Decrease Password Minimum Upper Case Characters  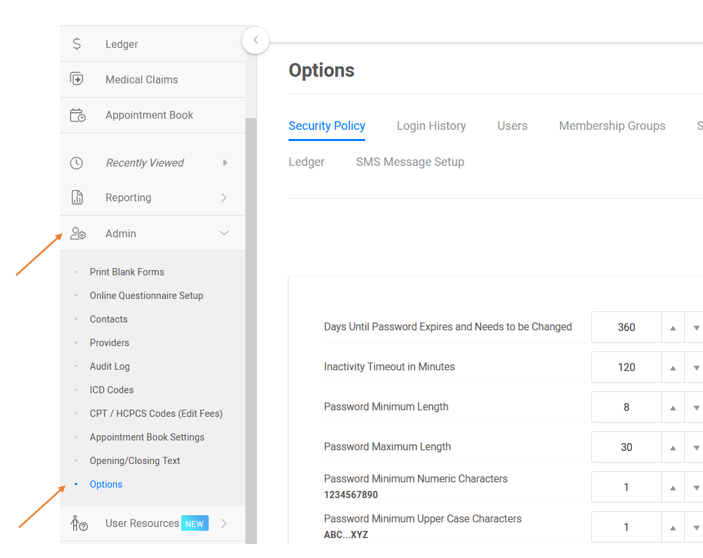(x=695, y=527)
